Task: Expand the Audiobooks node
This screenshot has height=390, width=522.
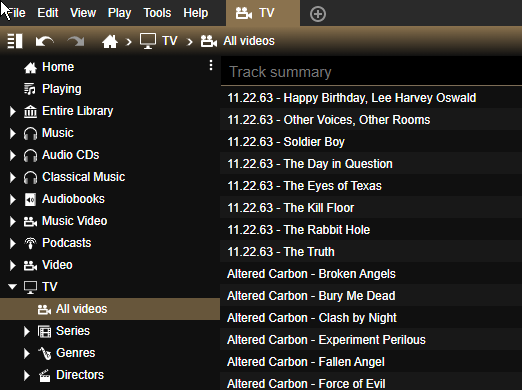Action: click(13, 199)
